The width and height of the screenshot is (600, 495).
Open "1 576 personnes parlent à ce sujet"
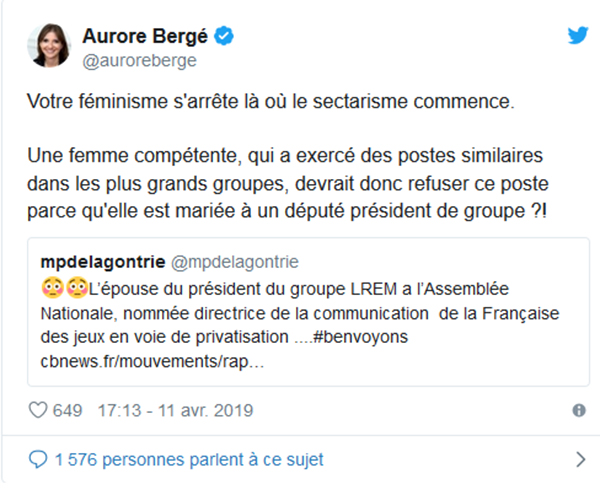click(190, 460)
